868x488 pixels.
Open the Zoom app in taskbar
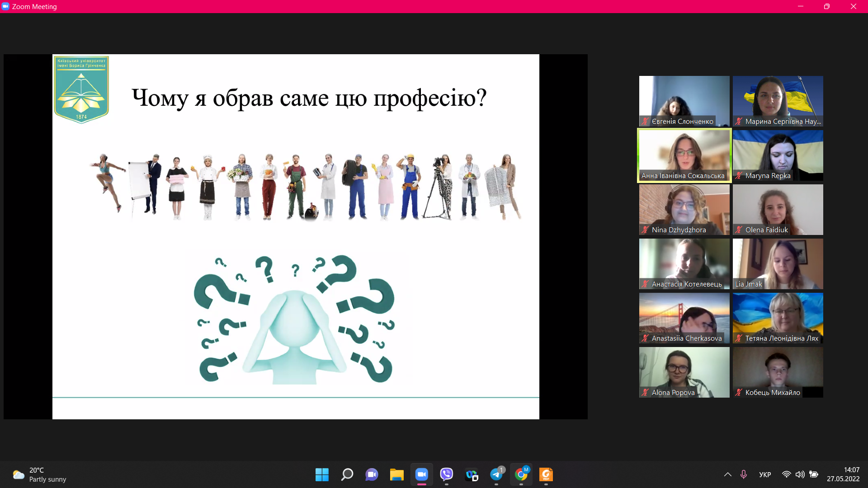[421, 474]
